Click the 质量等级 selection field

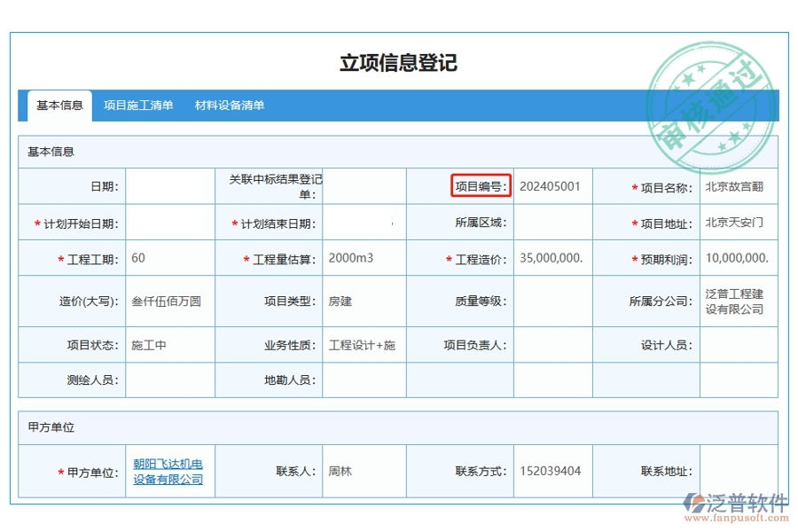pyautogui.click(x=552, y=301)
